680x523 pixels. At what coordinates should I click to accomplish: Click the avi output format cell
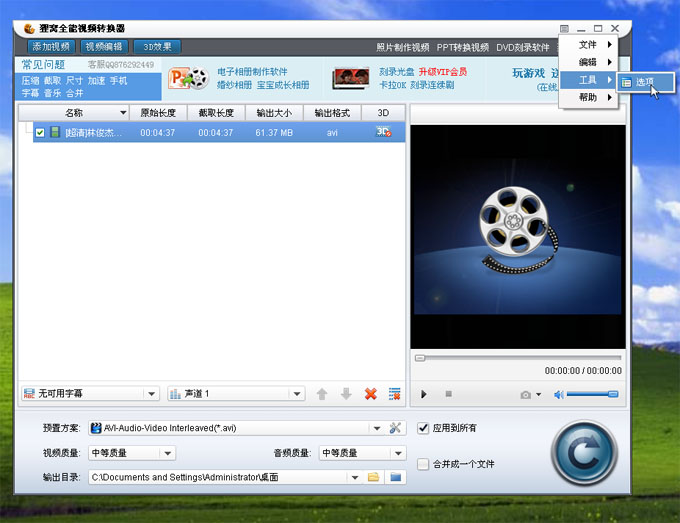(332, 132)
